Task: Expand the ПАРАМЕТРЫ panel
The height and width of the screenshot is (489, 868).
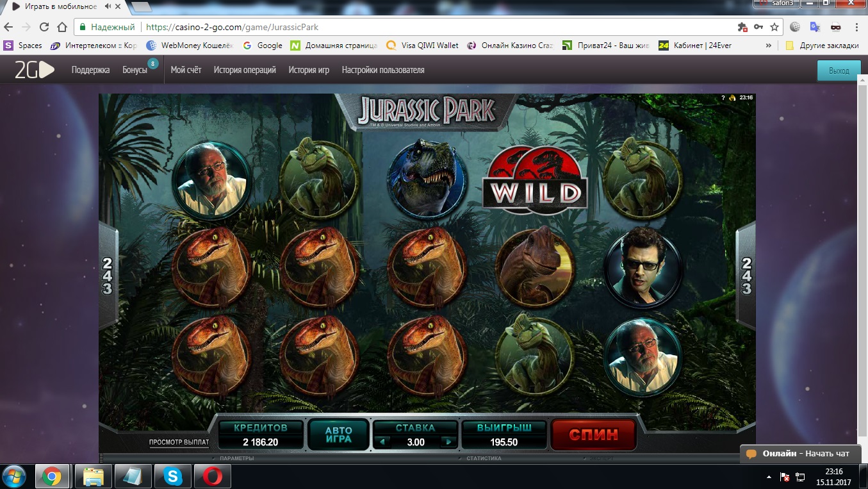Action: pos(236,458)
